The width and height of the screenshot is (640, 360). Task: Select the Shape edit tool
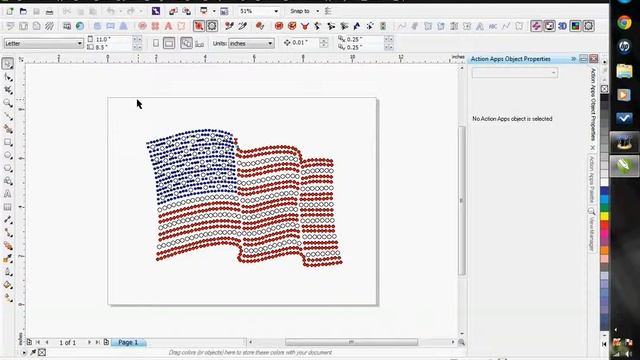click(7, 77)
